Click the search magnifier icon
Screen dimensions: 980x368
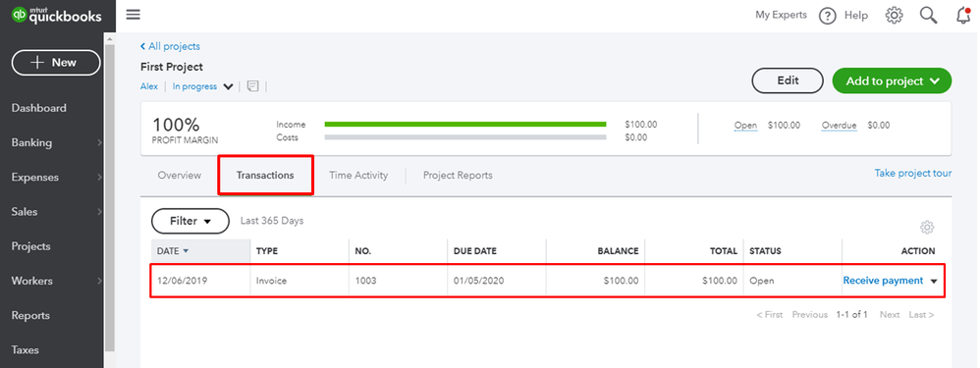[929, 16]
